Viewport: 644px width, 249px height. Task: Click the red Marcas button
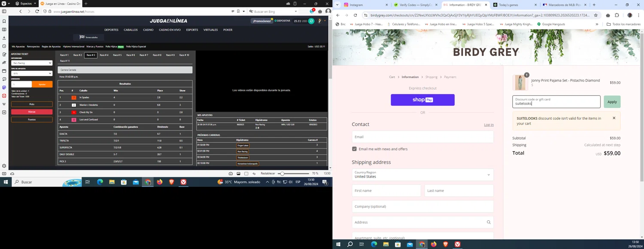tap(32, 112)
